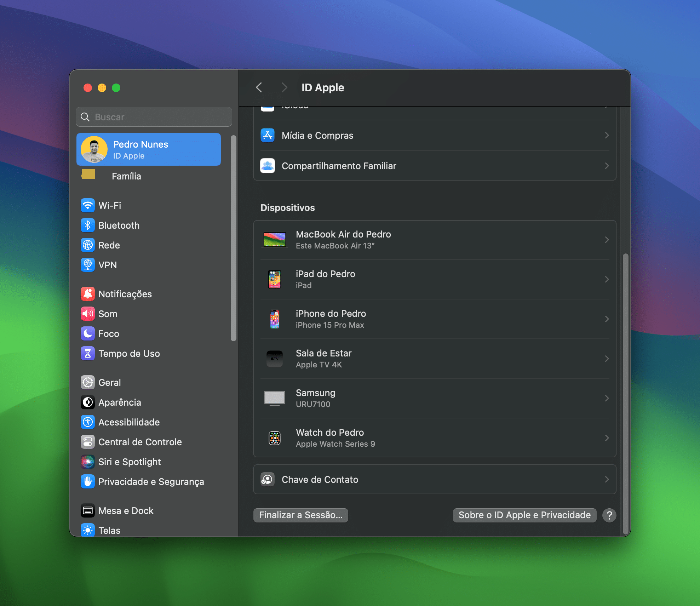Open Privacidade e Segurança section

click(149, 481)
